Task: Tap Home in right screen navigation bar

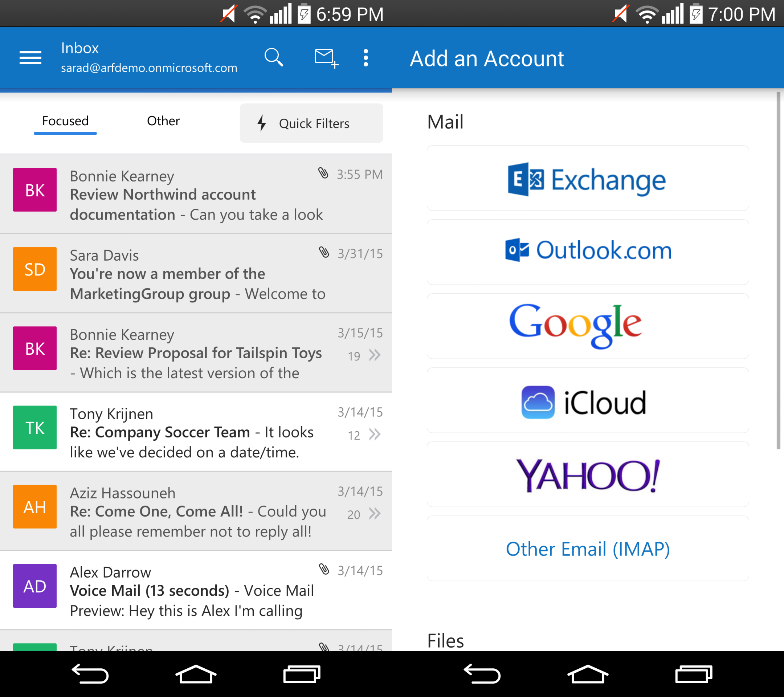Action: [x=588, y=674]
